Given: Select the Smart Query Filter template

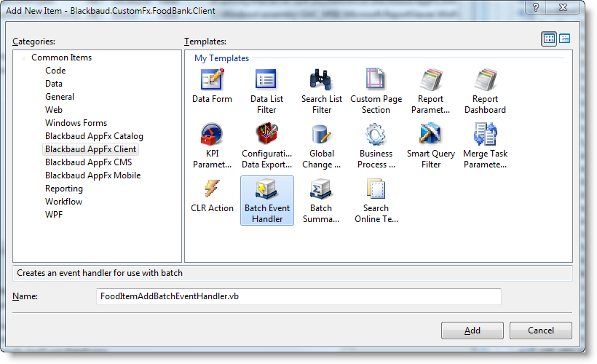Looking at the screenshot, I should pyautogui.click(x=430, y=146).
